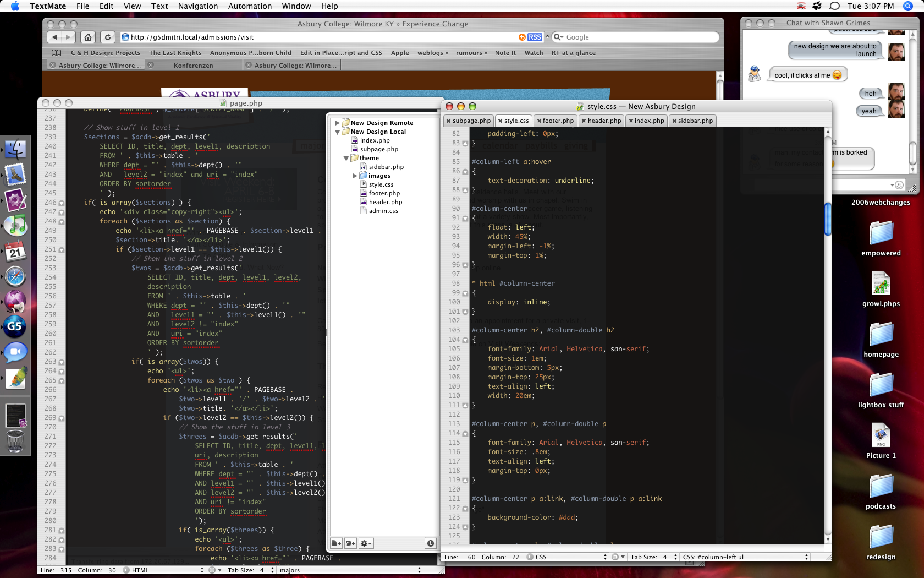Toggle the fold marker at line 104 in style.css
The width and height of the screenshot is (924, 578).
click(465, 340)
